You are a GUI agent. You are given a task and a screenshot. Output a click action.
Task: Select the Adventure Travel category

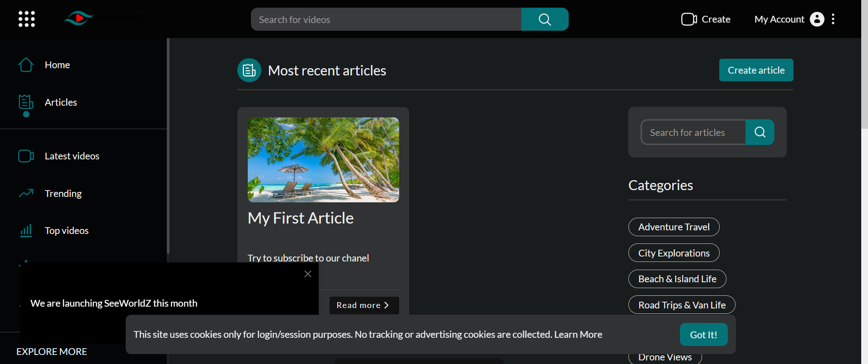pyautogui.click(x=674, y=227)
